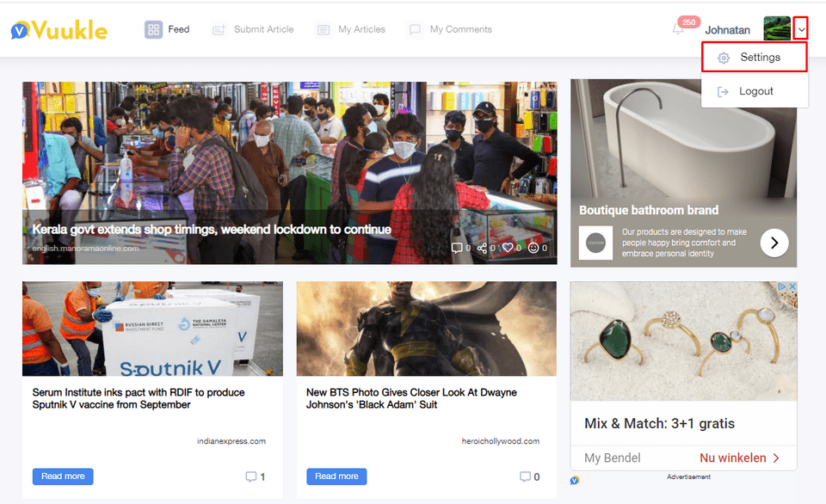The width and height of the screenshot is (826, 504).
Task: Click the username Johnatan
Action: click(x=728, y=30)
